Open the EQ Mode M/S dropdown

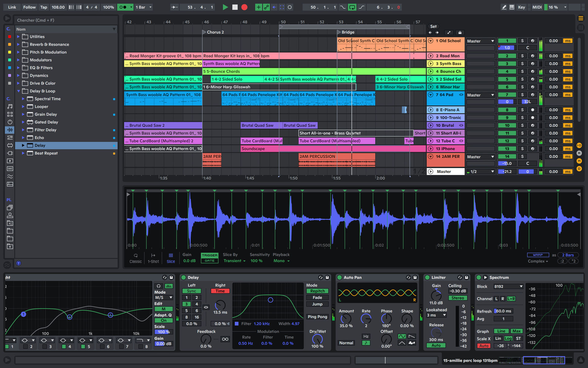click(x=164, y=297)
